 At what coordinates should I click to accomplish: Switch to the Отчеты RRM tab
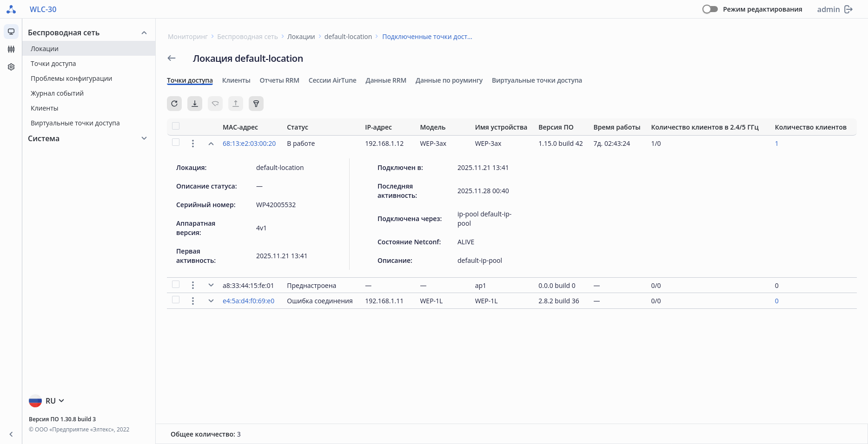click(x=279, y=80)
